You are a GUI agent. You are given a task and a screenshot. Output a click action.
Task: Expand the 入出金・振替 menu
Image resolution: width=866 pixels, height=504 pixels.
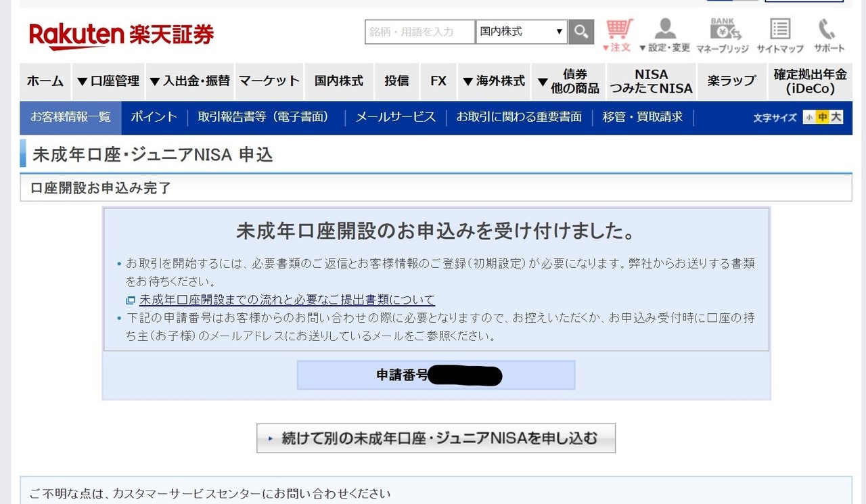[189, 81]
